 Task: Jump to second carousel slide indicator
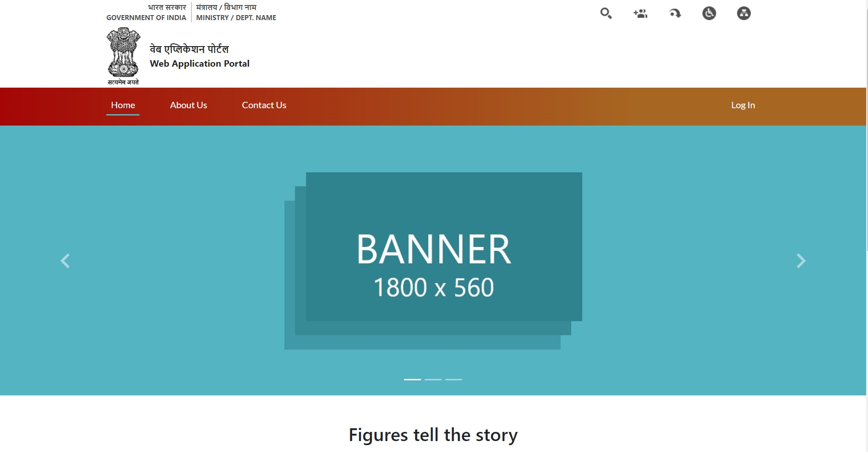pyautogui.click(x=433, y=379)
